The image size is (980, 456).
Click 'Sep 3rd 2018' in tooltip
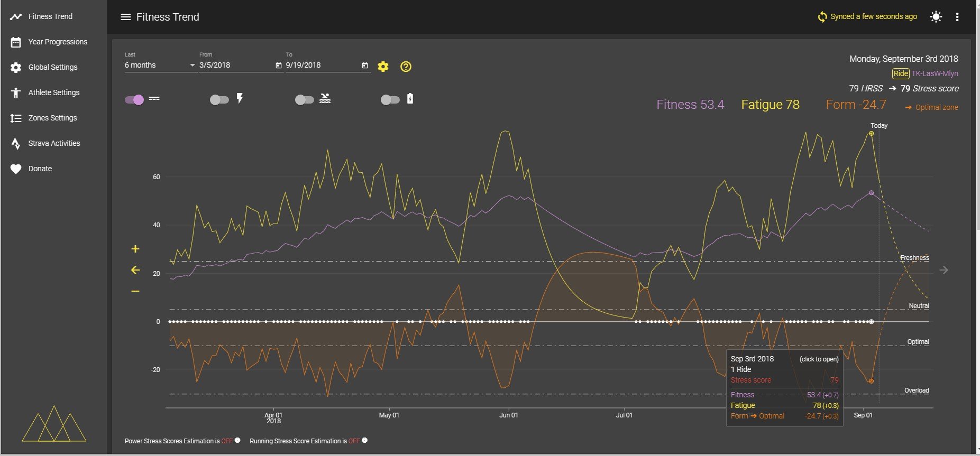(x=752, y=359)
